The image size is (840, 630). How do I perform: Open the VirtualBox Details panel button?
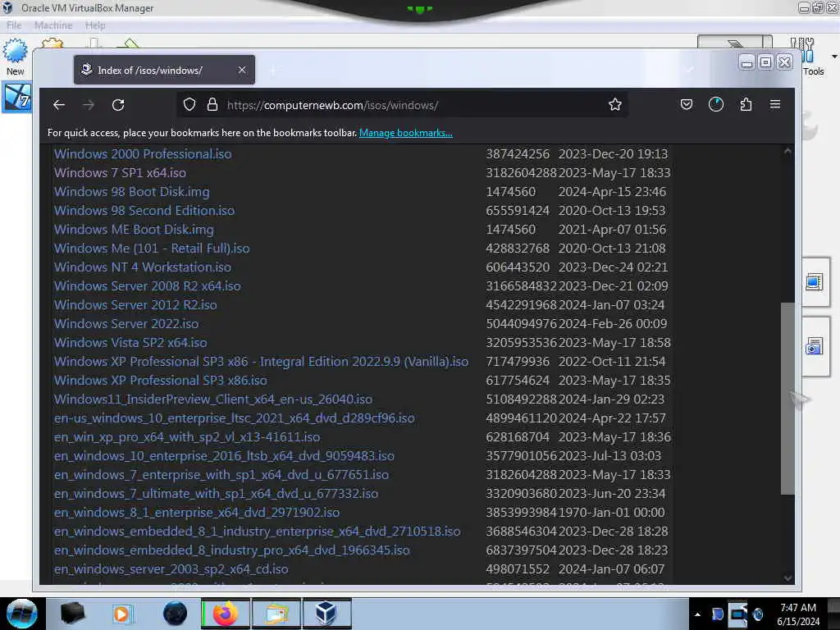point(815,282)
